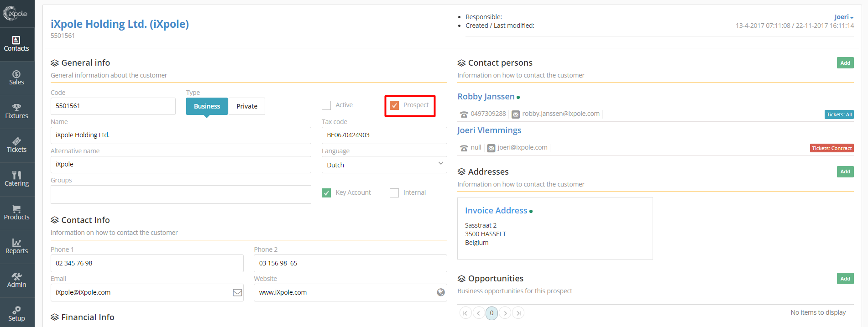
Task: Click Contact persons section layers icon
Action: [461, 63]
